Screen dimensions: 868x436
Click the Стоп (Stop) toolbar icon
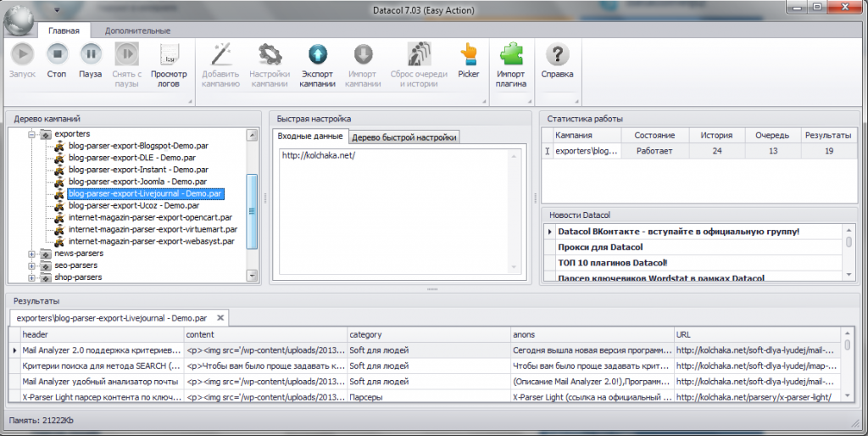(x=57, y=54)
